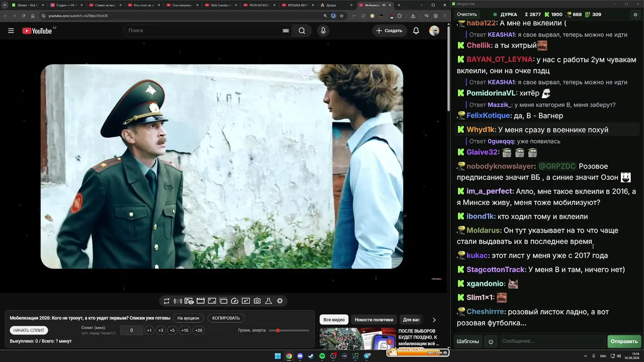Add one minute with the '+1' button
644x362 pixels.
pyautogui.click(x=149, y=330)
